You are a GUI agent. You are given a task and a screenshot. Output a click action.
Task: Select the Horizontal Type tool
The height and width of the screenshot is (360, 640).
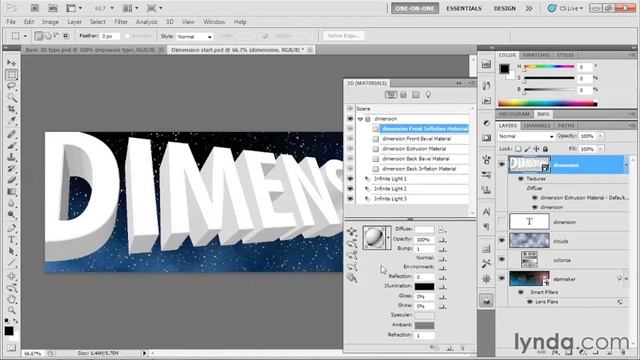(x=11, y=240)
